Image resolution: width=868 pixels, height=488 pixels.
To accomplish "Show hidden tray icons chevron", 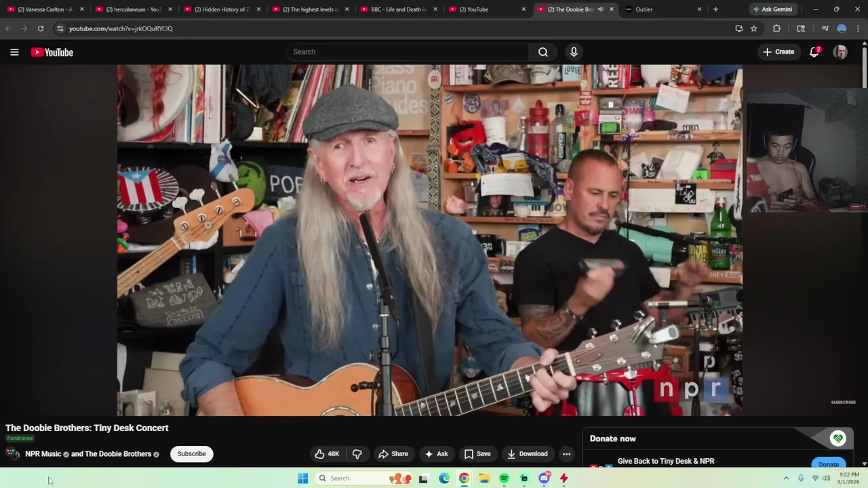I will 787,479.
